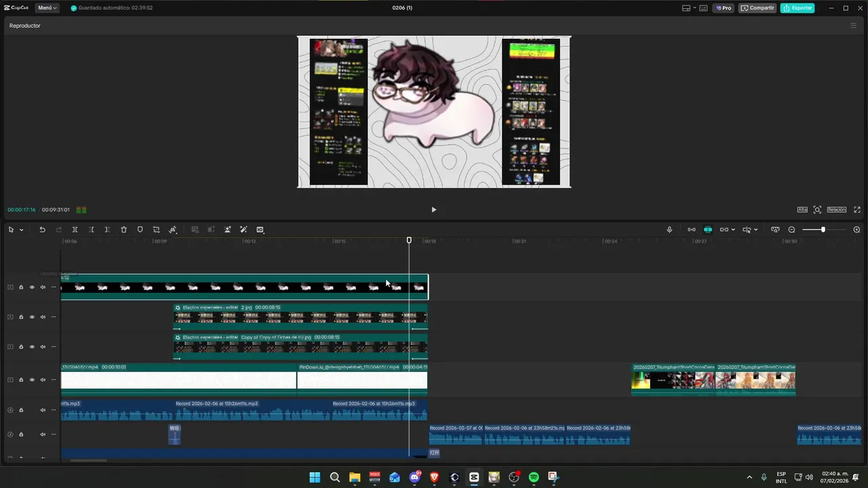Image resolution: width=868 pixels, height=488 pixels.
Task: Hide the 2.jpg effects track with eye icon
Action: pos(32,317)
